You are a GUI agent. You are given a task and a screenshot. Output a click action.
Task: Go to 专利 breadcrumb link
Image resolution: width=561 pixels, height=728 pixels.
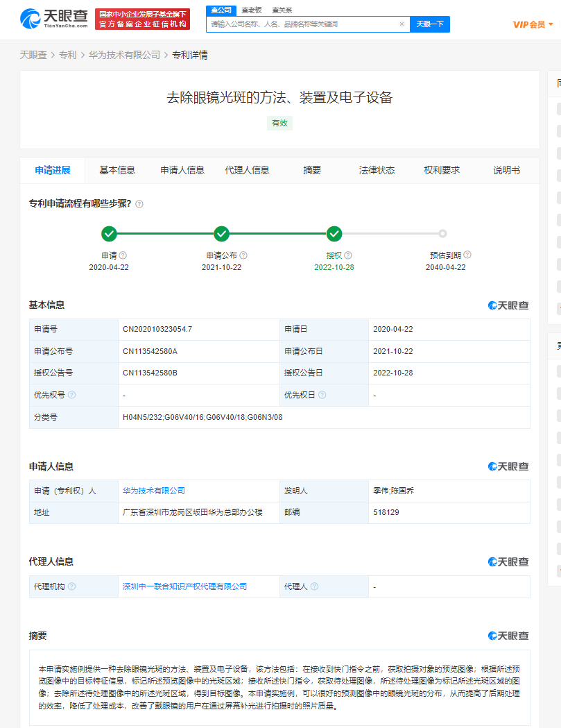point(68,56)
